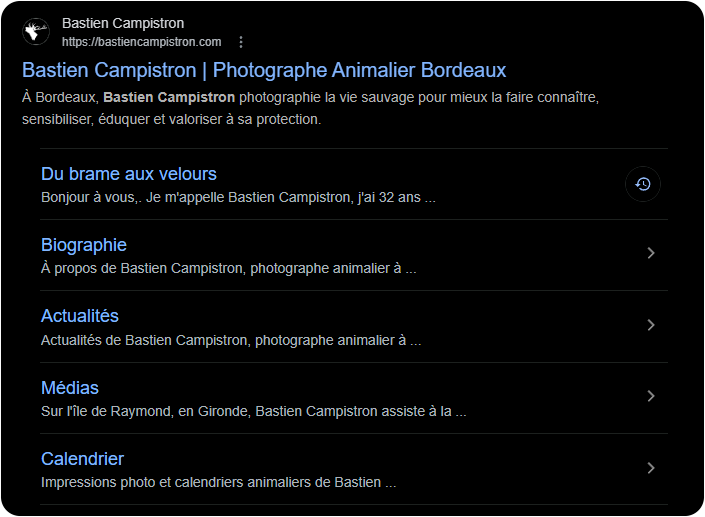The image size is (705, 517).
Task: Go to the Biographie page link
Action: 84,245
